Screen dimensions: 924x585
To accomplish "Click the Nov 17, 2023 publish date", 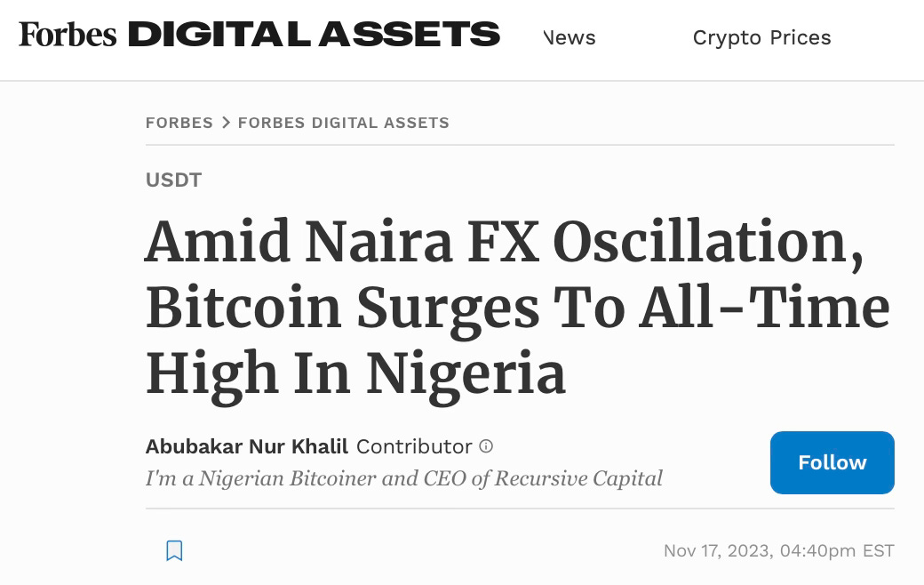I will (x=718, y=551).
